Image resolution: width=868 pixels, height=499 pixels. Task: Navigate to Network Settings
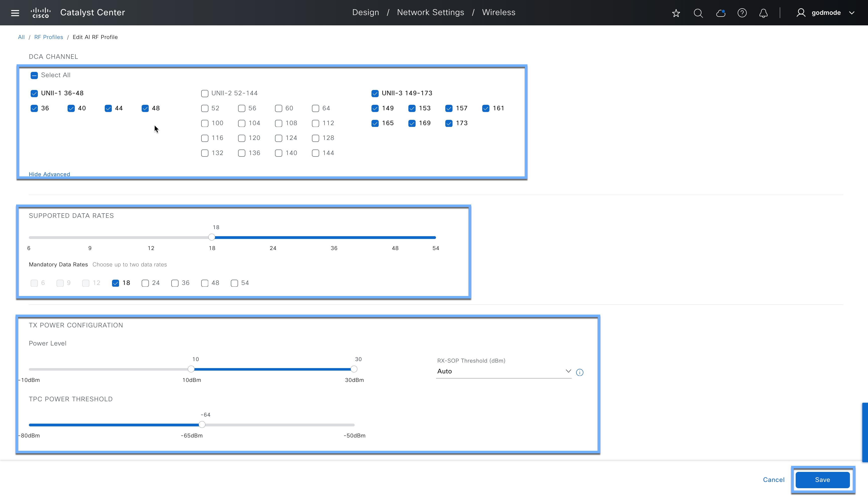430,12
